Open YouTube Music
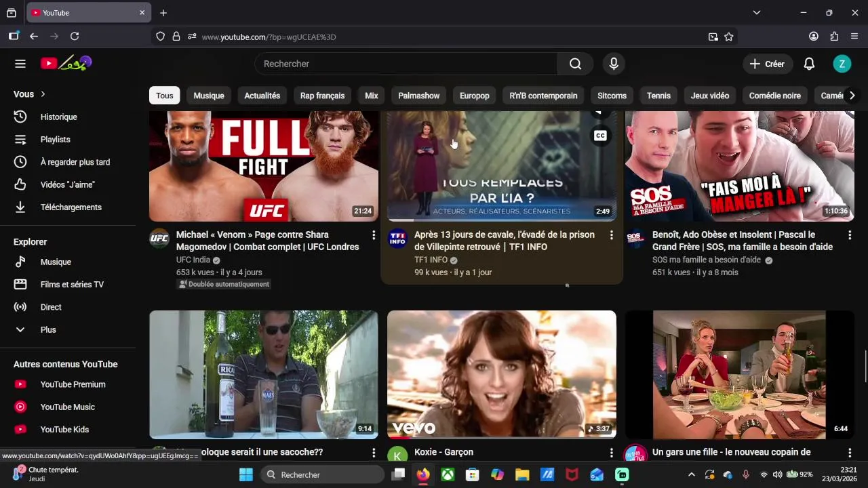The width and height of the screenshot is (868, 488). click(x=68, y=407)
